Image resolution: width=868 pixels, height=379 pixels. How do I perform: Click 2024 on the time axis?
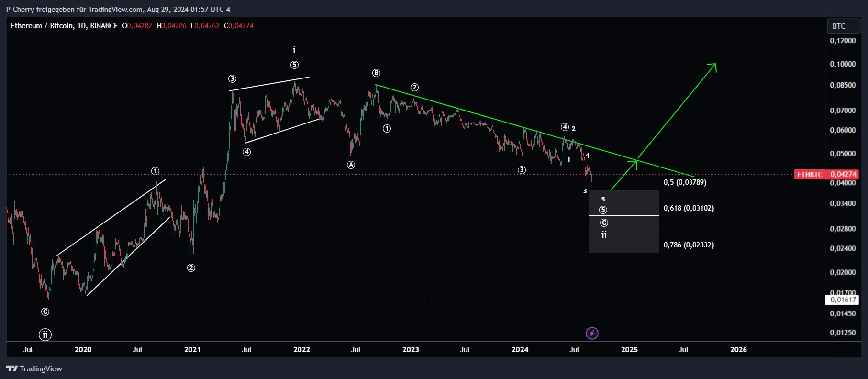[x=520, y=350]
